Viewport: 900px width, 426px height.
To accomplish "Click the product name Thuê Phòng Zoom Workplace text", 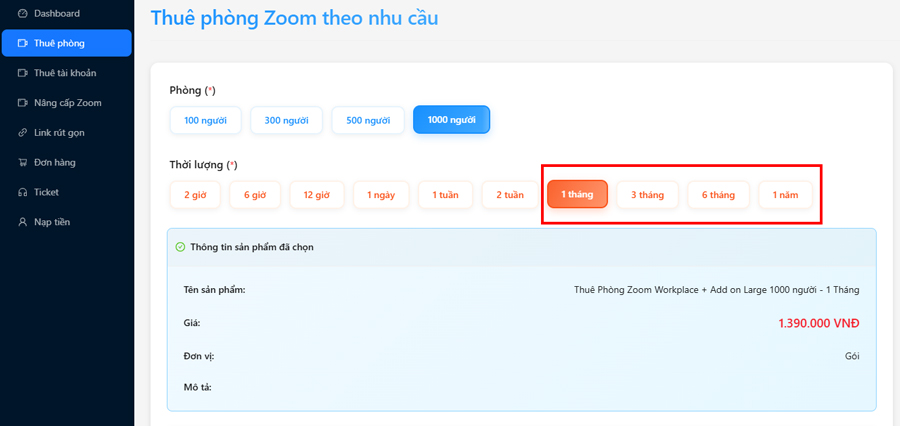I will point(716,290).
